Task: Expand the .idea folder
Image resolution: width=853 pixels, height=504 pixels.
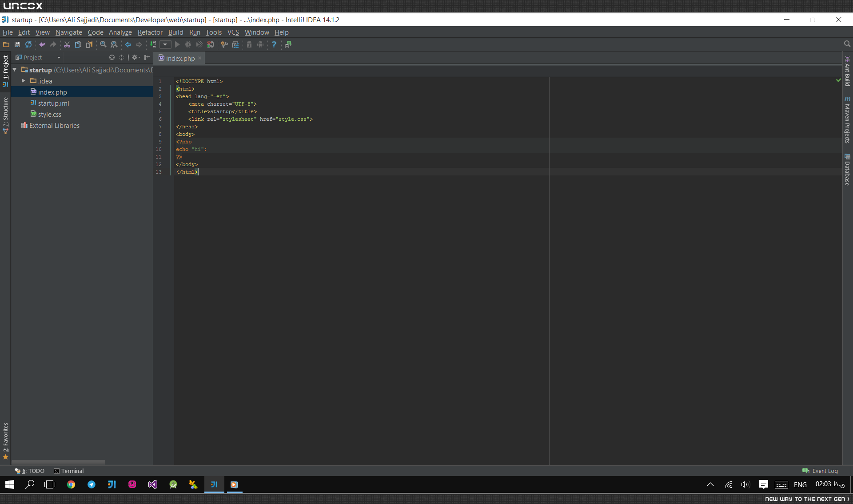Action: [x=24, y=81]
